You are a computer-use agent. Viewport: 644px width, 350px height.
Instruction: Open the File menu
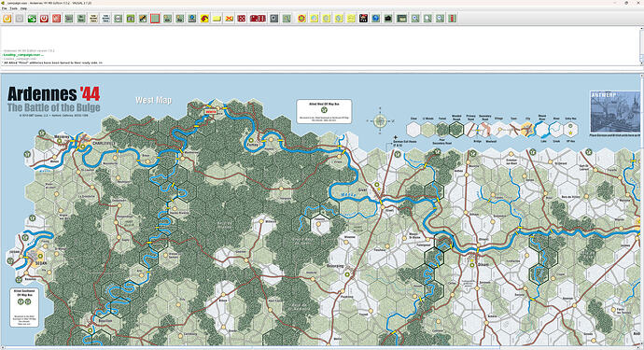(5, 8)
